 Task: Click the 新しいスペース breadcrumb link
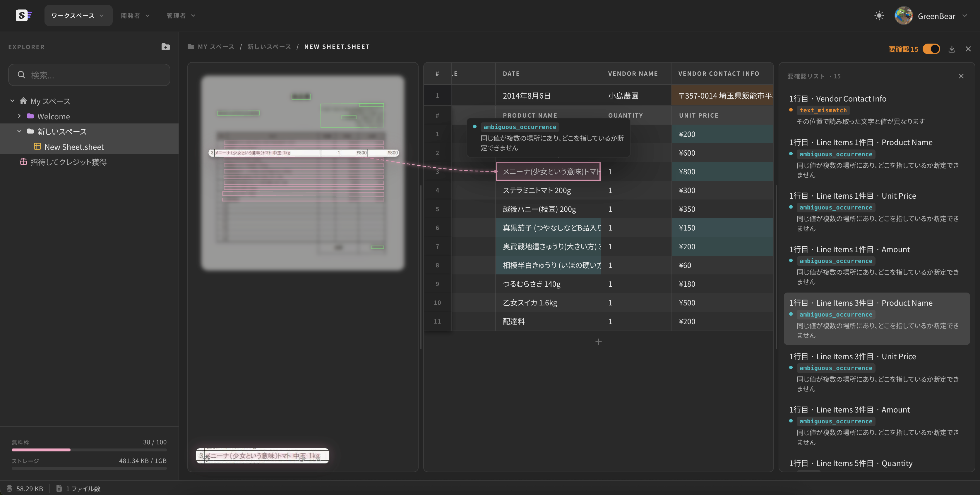click(269, 47)
